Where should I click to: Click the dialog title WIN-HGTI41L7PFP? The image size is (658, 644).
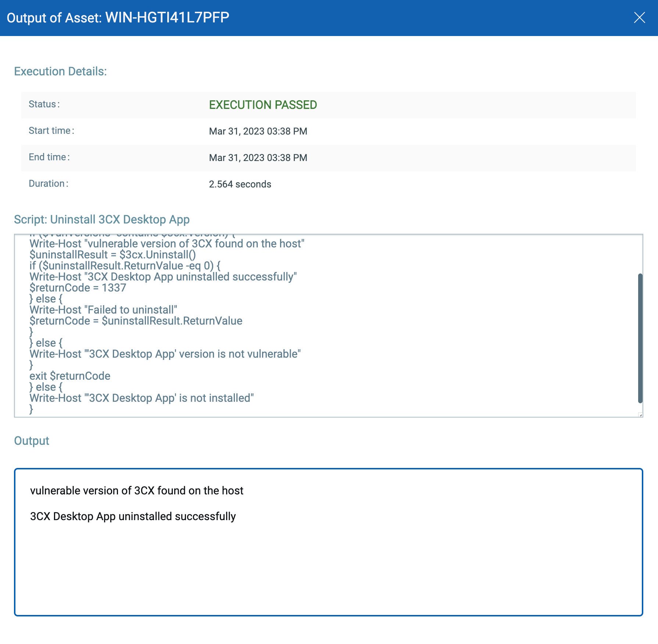pos(167,18)
